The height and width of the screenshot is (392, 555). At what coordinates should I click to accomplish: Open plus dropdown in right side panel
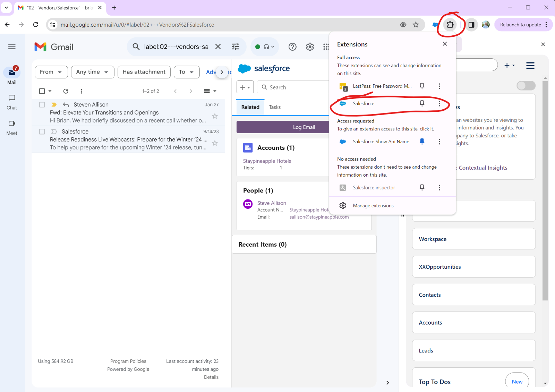pyautogui.click(x=509, y=66)
